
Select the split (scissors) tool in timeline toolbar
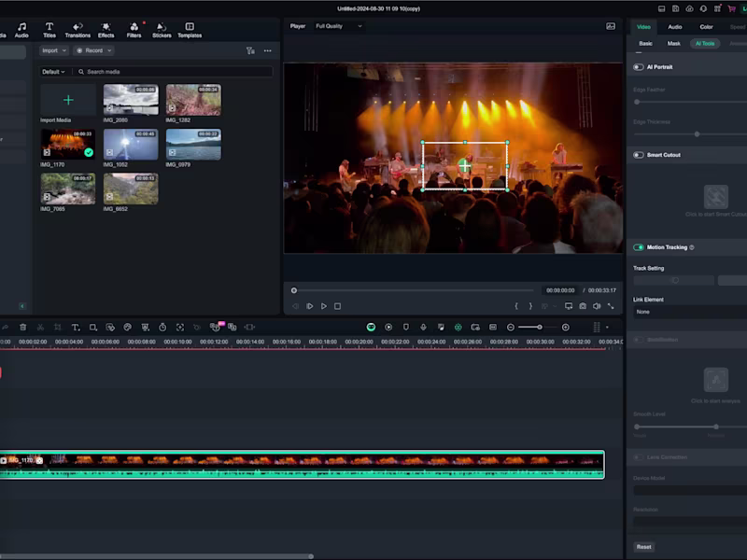click(41, 328)
